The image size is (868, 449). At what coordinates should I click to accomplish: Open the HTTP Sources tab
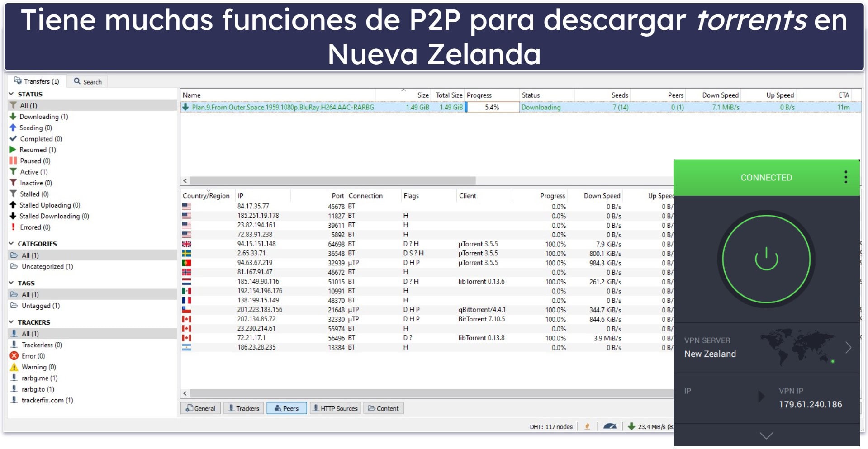pyautogui.click(x=335, y=408)
